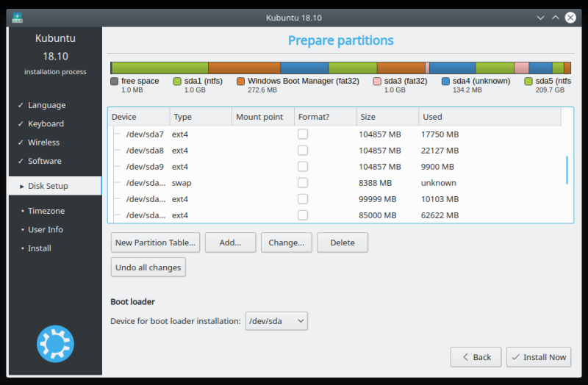Select the Install step in sidebar
The width and height of the screenshot is (588, 385).
tap(40, 248)
